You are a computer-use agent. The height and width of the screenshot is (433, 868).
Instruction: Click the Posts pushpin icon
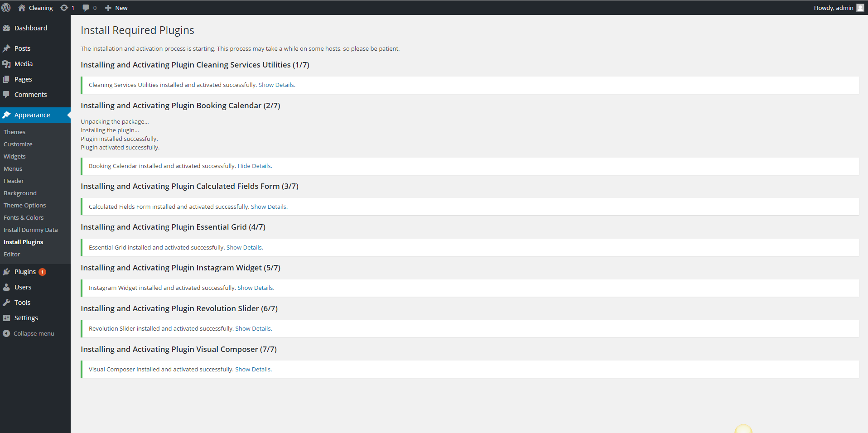(x=6, y=48)
